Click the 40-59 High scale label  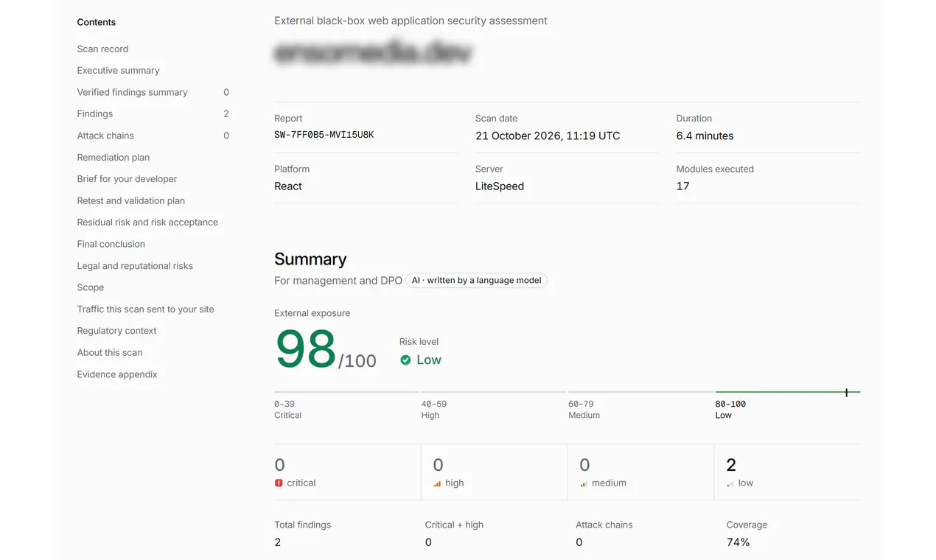pos(434,410)
